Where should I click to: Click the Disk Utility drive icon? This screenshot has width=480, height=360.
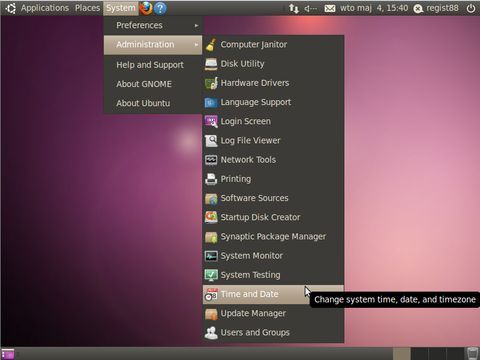pos(211,64)
